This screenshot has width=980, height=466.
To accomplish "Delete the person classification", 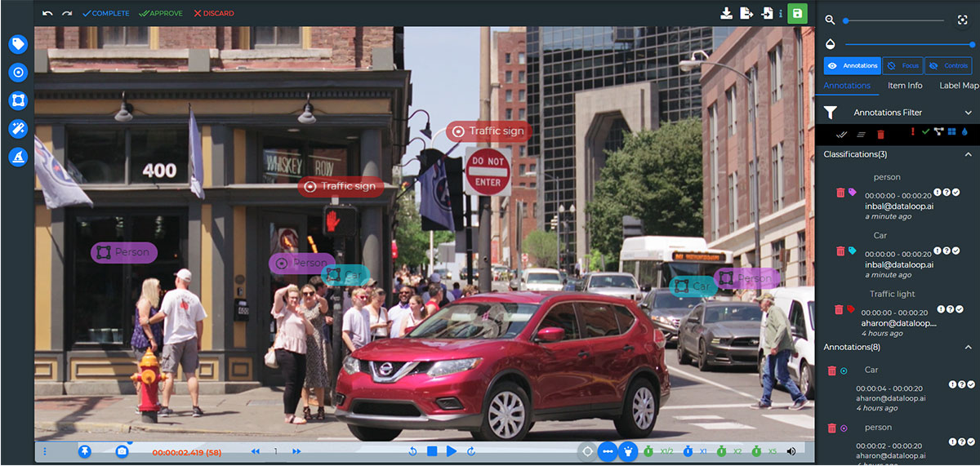I will [840, 193].
